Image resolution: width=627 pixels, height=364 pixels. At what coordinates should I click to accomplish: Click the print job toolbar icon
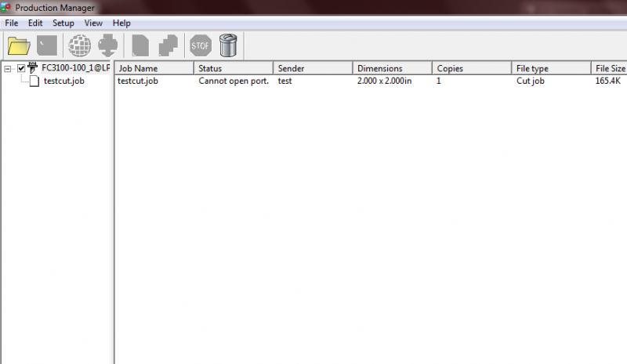point(107,45)
